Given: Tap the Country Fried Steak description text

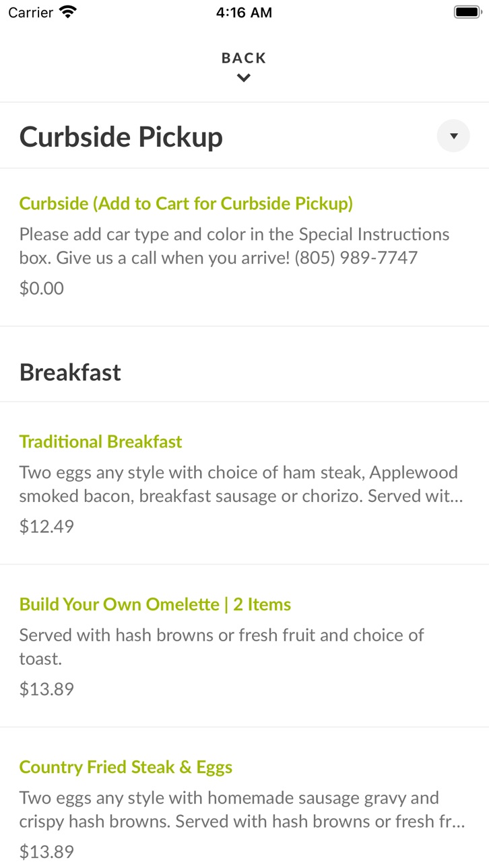Looking at the screenshot, I should tap(242, 809).
